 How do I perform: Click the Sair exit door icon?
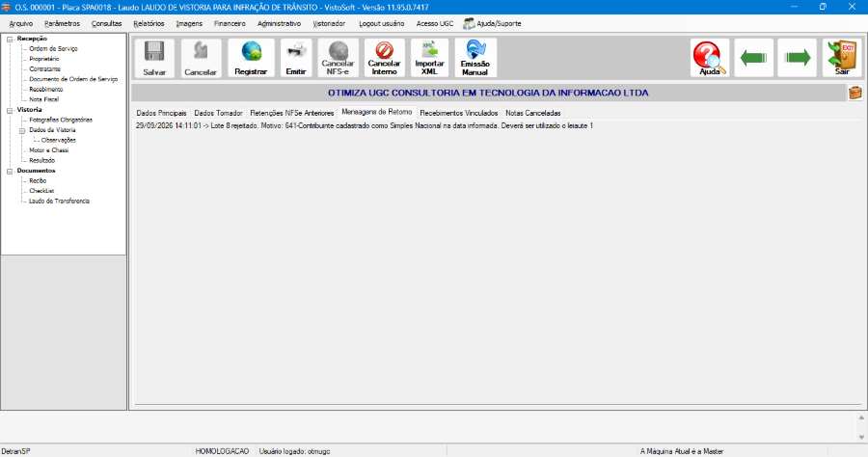click(842, 58)
